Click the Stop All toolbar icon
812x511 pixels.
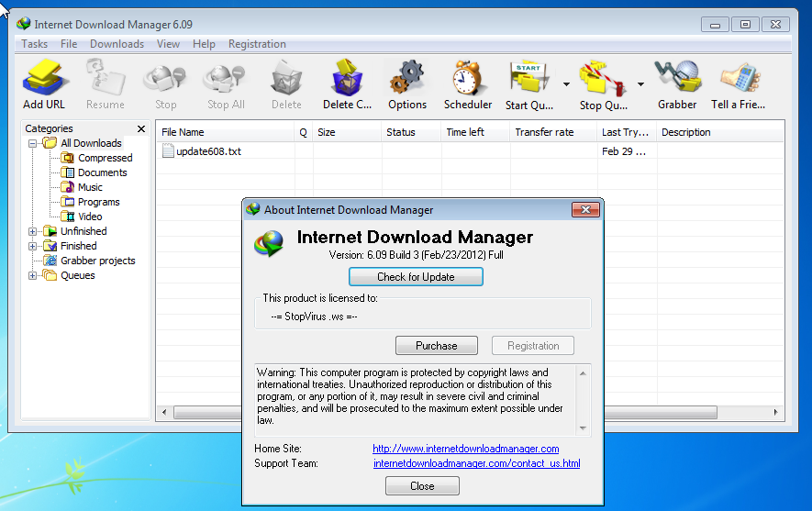click(226, 78)
